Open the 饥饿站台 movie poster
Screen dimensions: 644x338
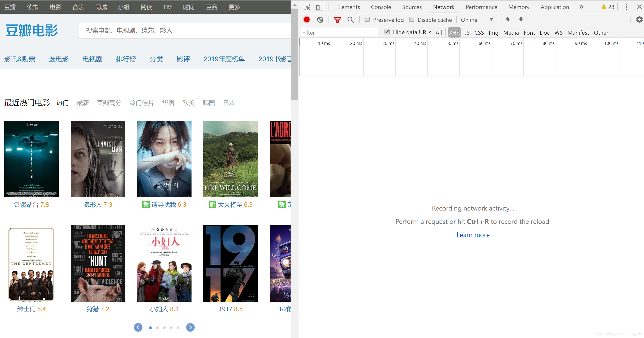point(32,159)
